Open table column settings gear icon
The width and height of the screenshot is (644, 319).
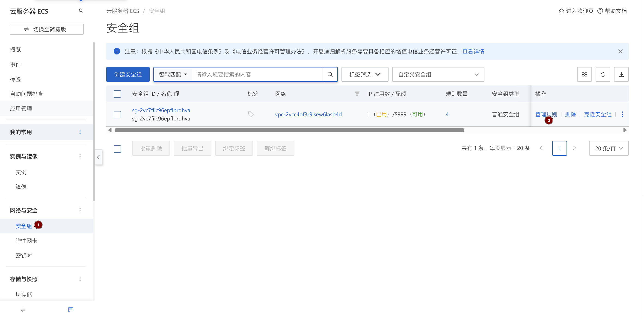[x=584, y=74]
